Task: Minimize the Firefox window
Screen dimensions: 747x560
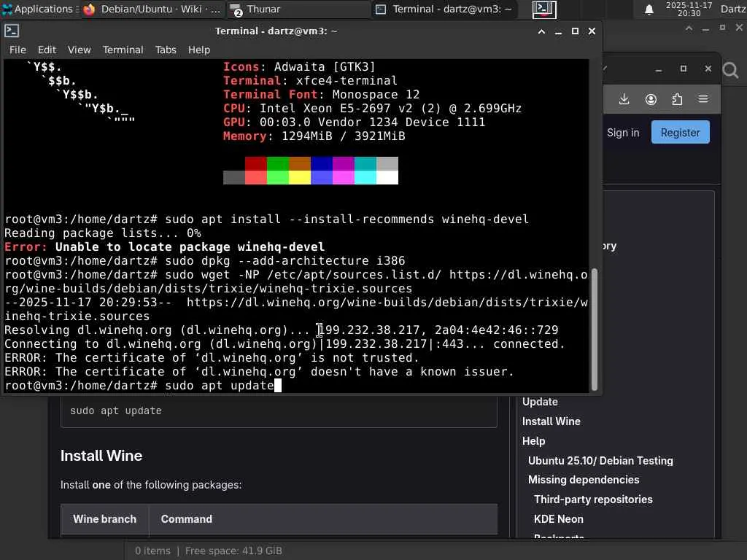Action: tap(659, 69)
